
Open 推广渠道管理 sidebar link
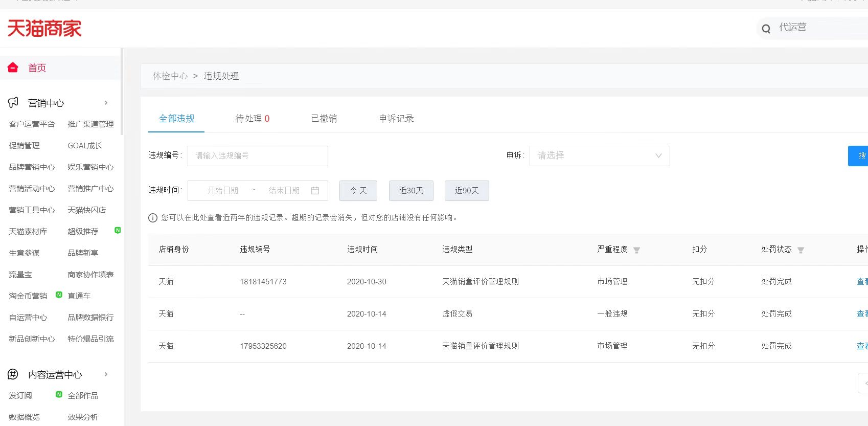(x=90, y=124)
